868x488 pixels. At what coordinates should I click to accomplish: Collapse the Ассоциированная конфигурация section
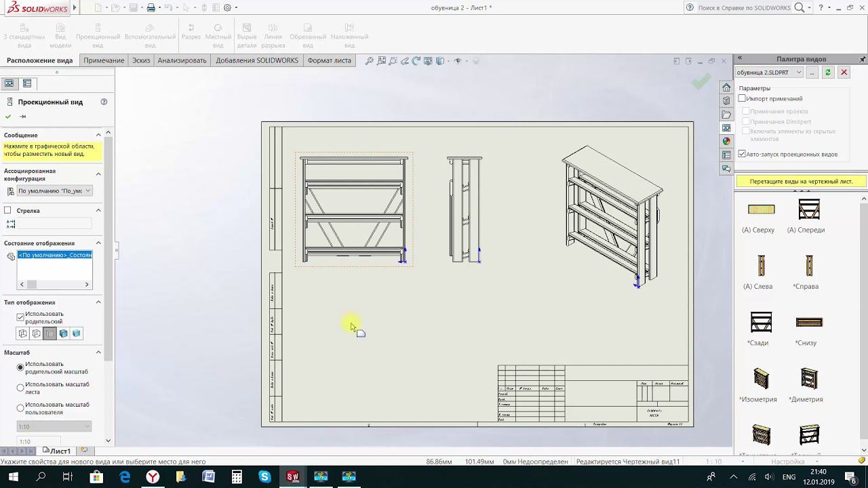click(x=98, y=174)
